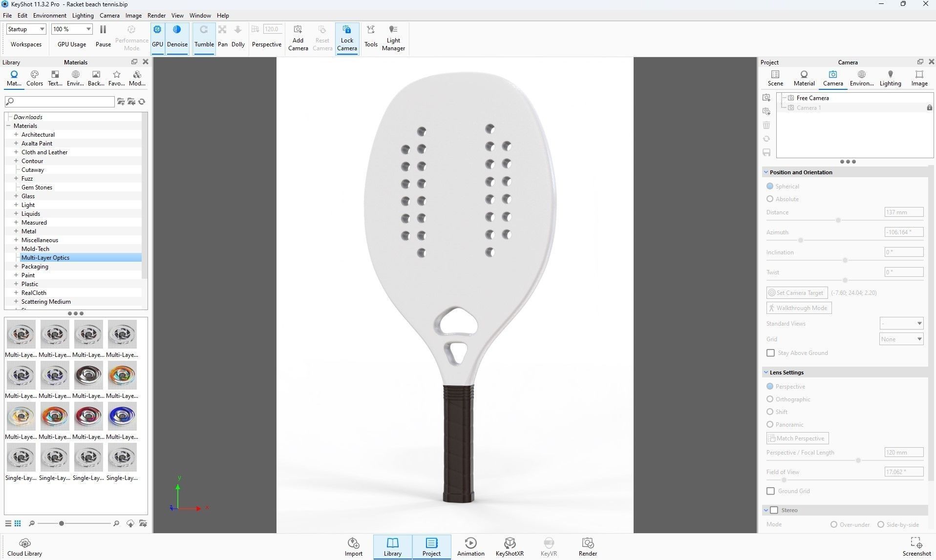The height and width of the screenshot is (560, 936).
Task: Click the refresh library icon
Action: (x=142, y=102)
